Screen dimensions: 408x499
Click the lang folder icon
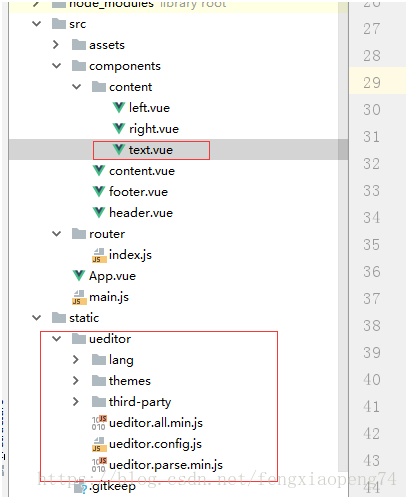pyautogui.click(x=99, y=360)
